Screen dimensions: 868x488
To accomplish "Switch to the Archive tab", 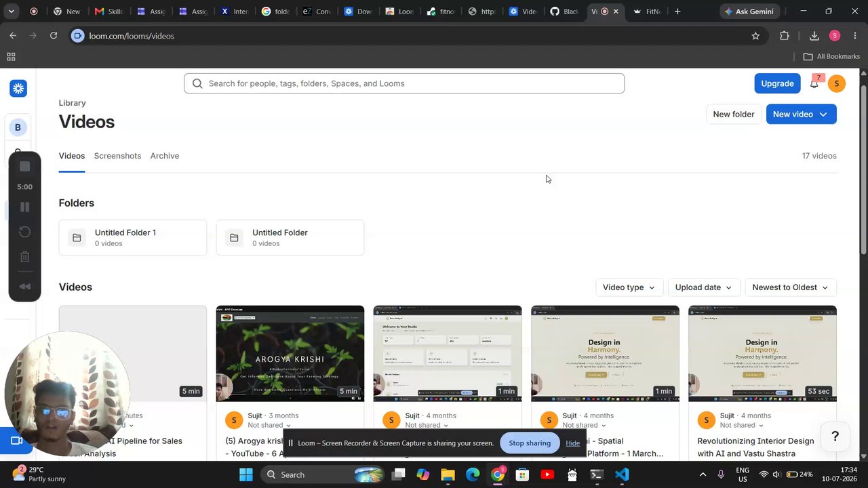I will point(165,156).
